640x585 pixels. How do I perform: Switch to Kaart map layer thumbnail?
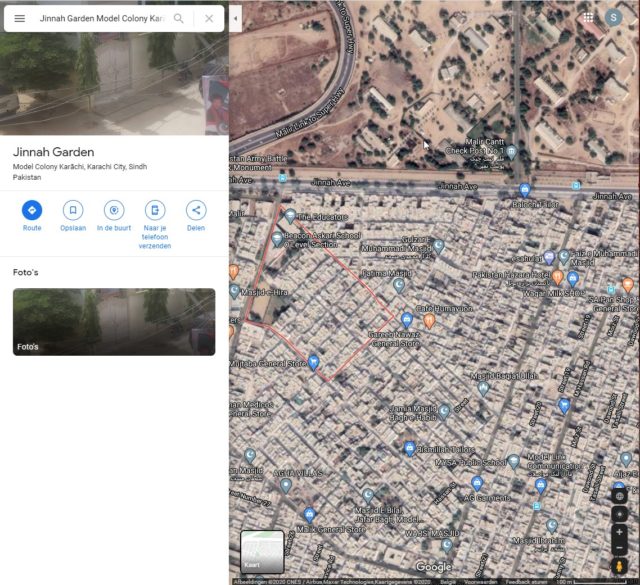[262, 551]
